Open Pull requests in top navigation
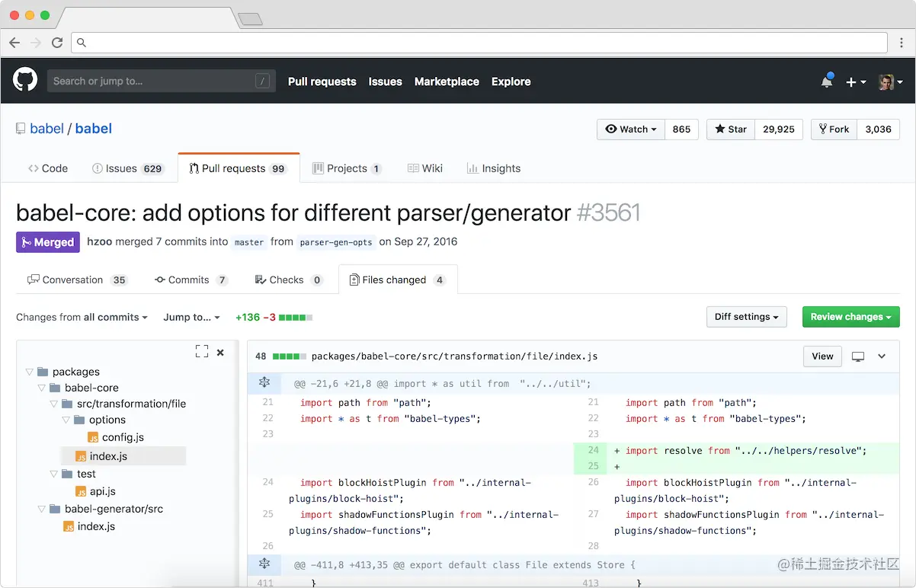The width and height of the screenshot is (916, 588). (322, 81)
